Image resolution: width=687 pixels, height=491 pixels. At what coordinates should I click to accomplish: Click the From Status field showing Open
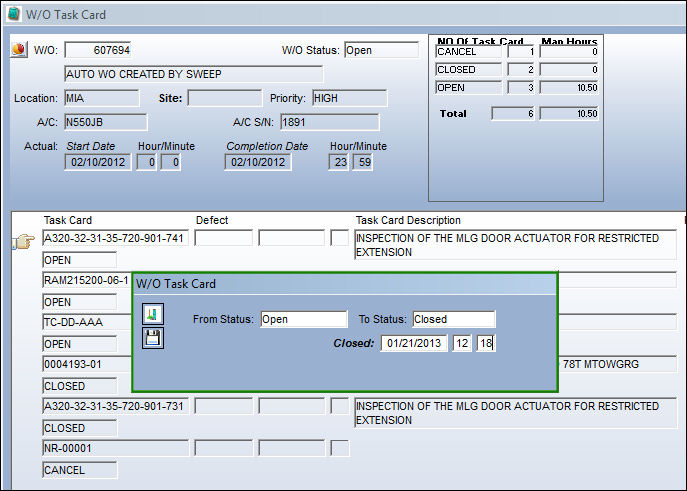click(303, 319)
